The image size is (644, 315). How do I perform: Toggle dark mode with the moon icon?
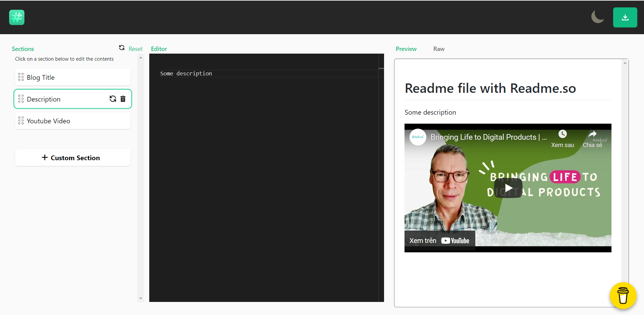(597, 17)
